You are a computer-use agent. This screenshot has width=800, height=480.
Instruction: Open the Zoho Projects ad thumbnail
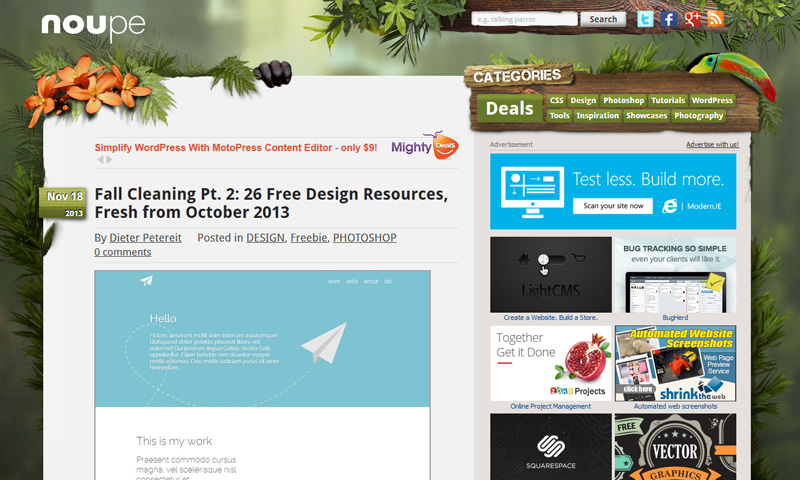click(551, 364)
